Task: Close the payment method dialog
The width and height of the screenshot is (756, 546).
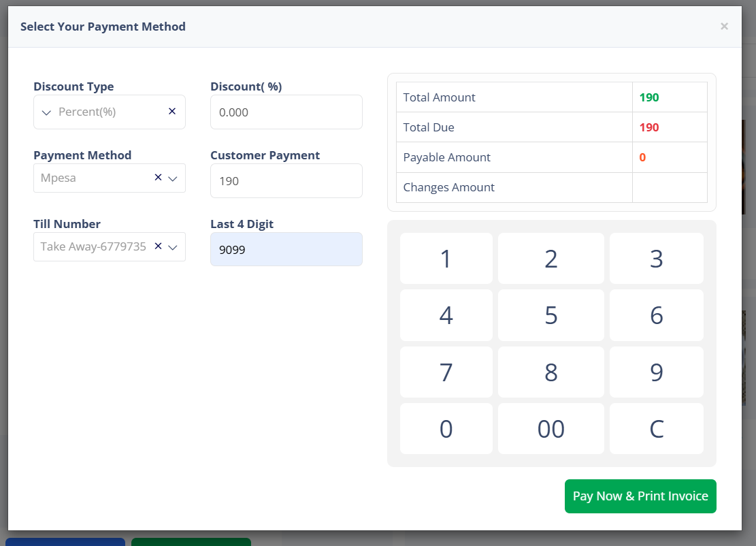Action: pyautogui.click(x=724, y=27)
